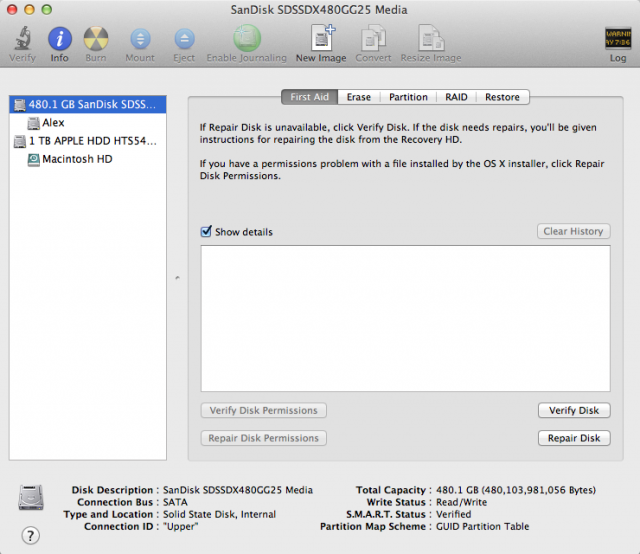
Task: Select the Macintosh HD volume
Action: click(88, 159)
